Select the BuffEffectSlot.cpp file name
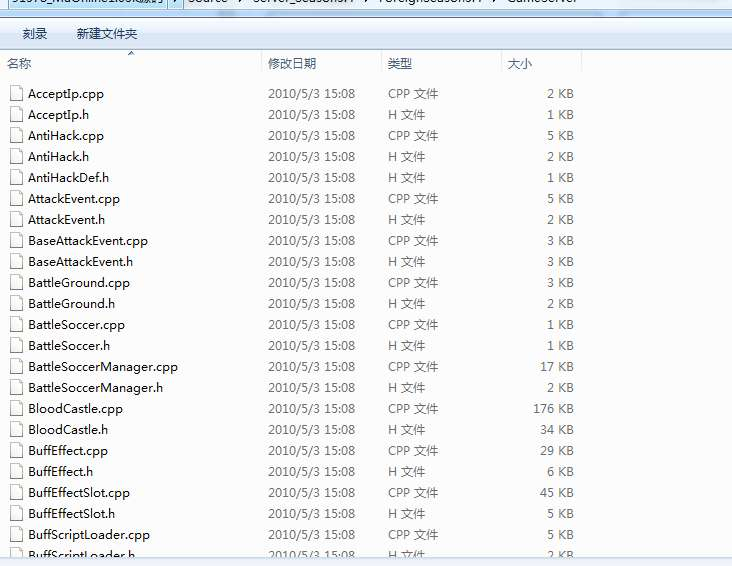The width and height of the screenshot is (732, 566). 79,492
